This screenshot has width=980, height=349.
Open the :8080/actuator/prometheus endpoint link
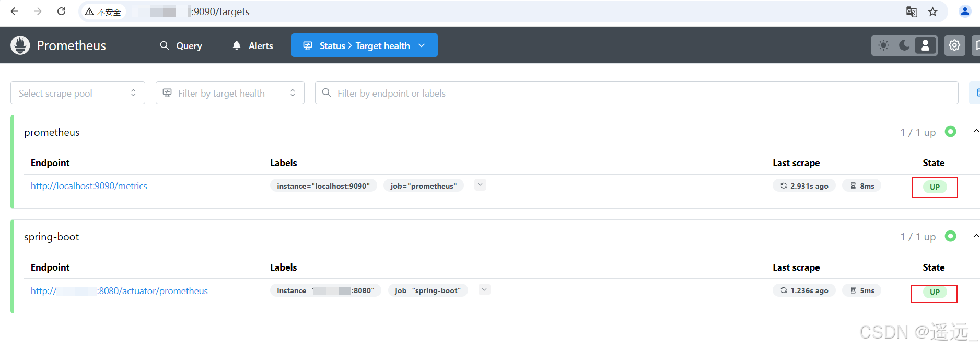[119, 291]
